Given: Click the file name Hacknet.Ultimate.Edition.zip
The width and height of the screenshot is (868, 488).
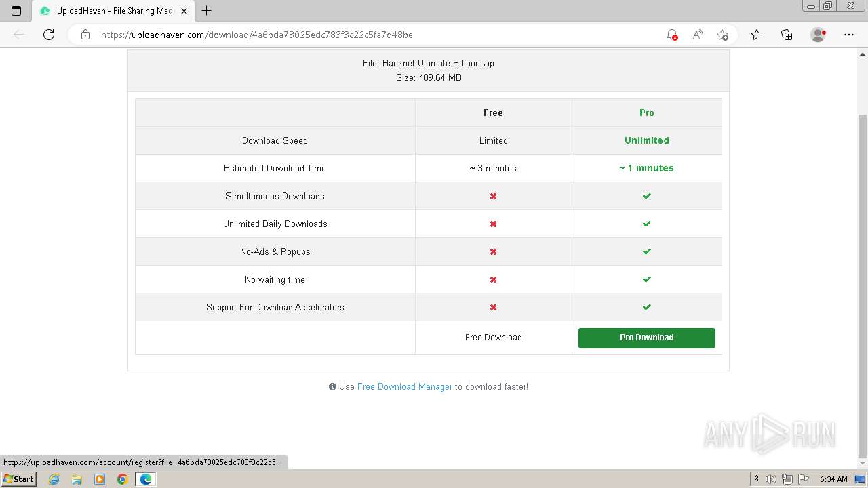Looking at the screenshot, I should coord(438,64).
